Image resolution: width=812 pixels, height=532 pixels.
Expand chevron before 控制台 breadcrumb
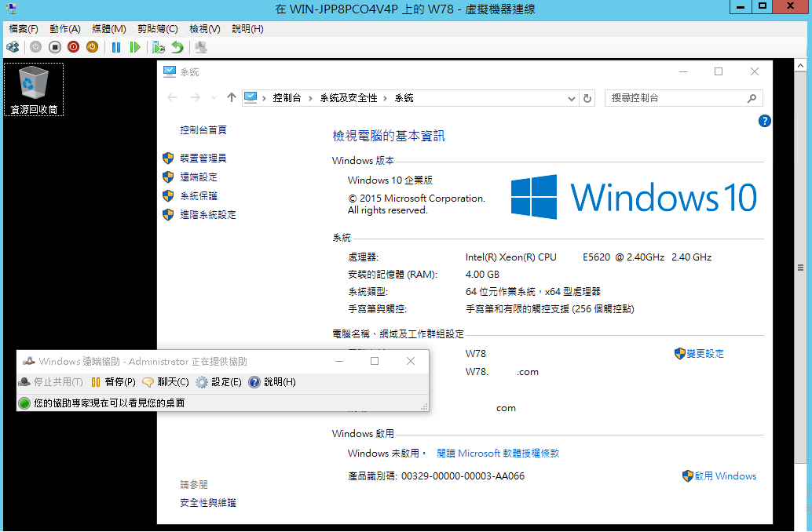coord(264,98)
